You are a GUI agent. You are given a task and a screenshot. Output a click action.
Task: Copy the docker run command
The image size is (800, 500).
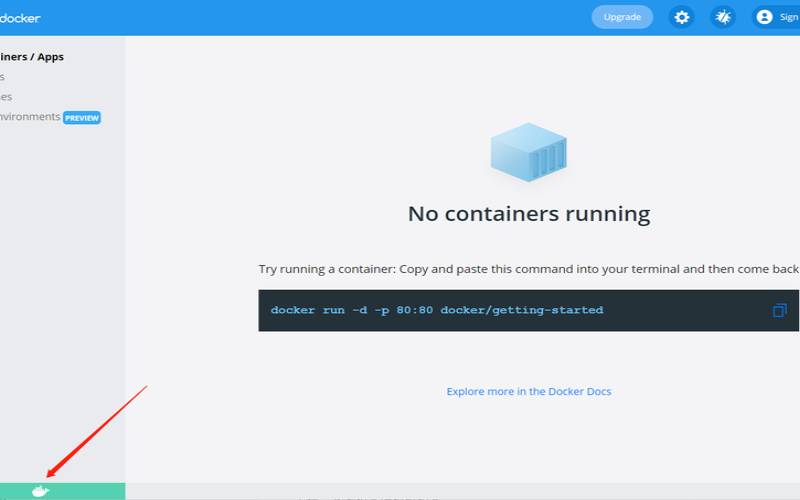(779, 310)
